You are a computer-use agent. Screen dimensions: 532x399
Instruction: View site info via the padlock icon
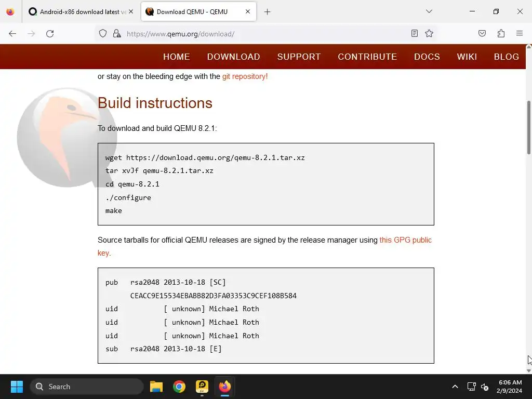coord(117,34)
